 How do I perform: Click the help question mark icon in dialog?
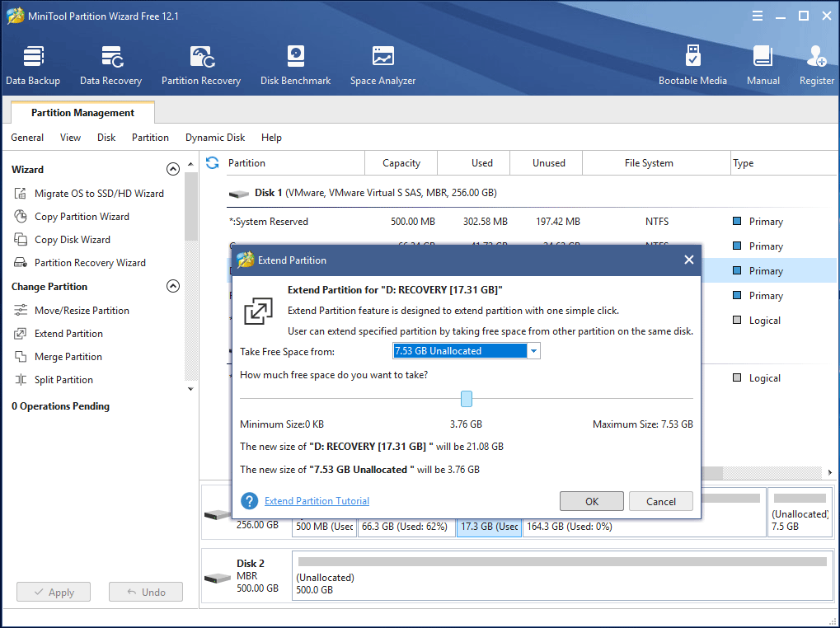[x=249, y=501]
